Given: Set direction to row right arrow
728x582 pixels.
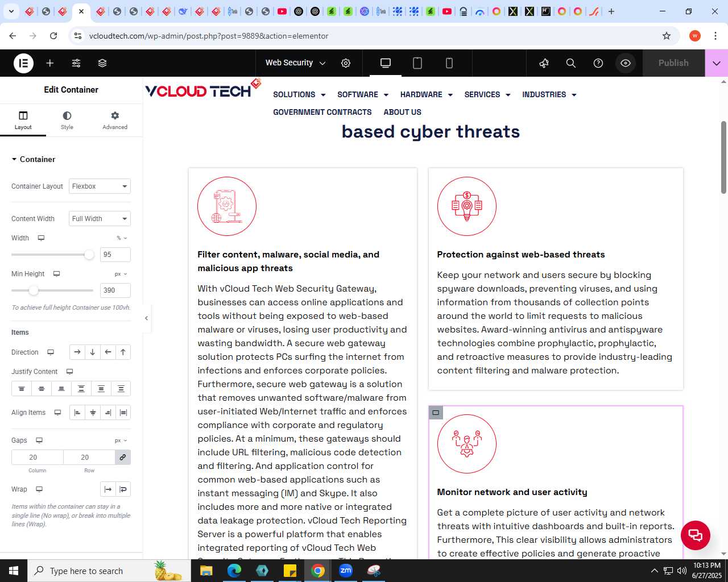Looking at the screenshot, I should pos(77,352).
